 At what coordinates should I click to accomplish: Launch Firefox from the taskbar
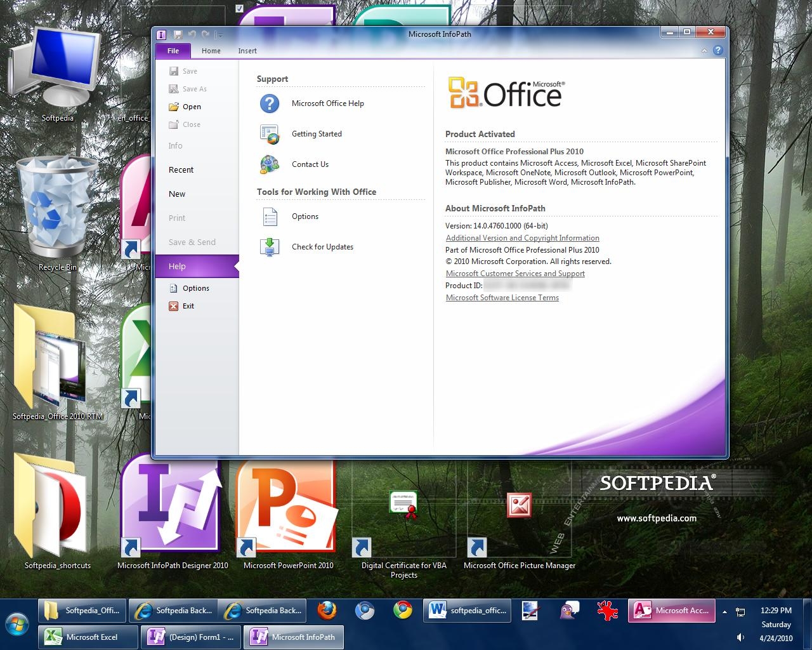327,611
